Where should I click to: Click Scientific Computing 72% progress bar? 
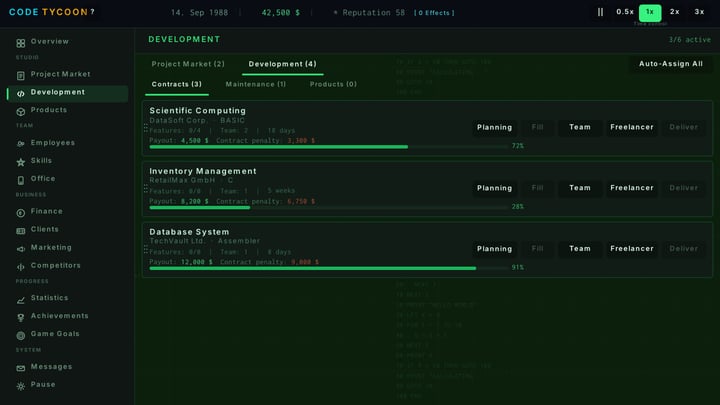click(x=328, y=147)
